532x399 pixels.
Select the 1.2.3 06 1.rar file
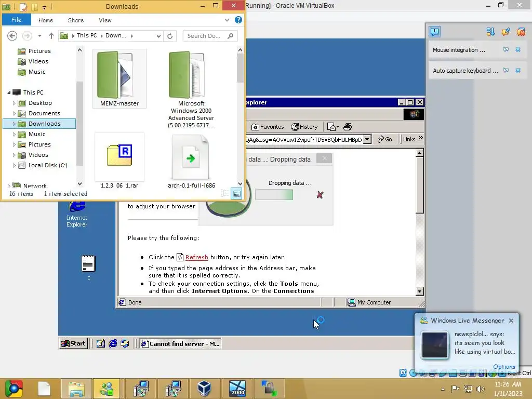(119, 161)
